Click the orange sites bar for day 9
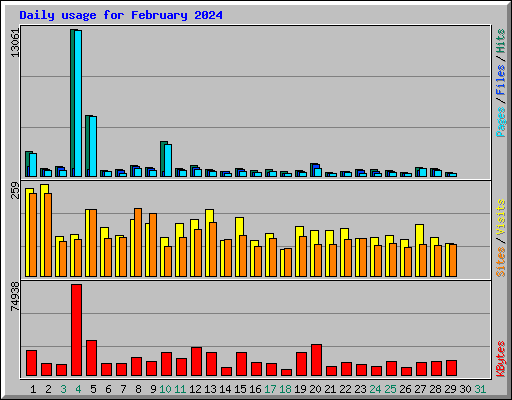 tap(153, 245)
